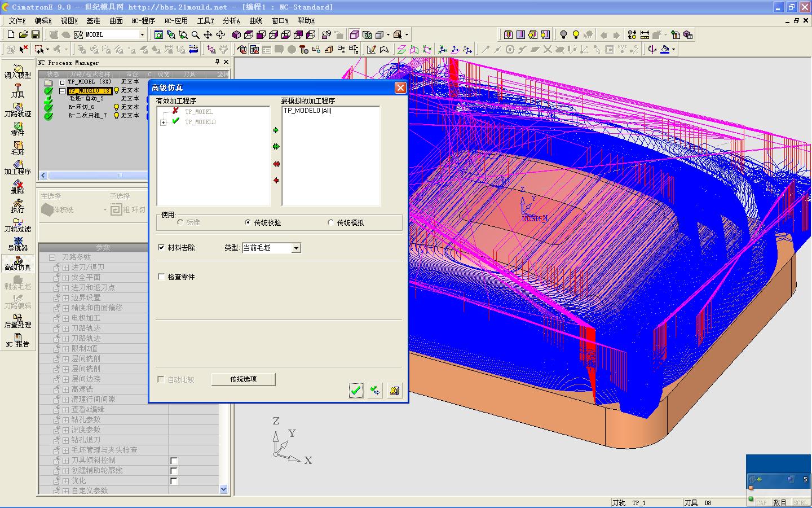Select the 传统模拟 radio button
This screenshot has width=812, height=508.
pyautogui.click(x=330, y=222)
